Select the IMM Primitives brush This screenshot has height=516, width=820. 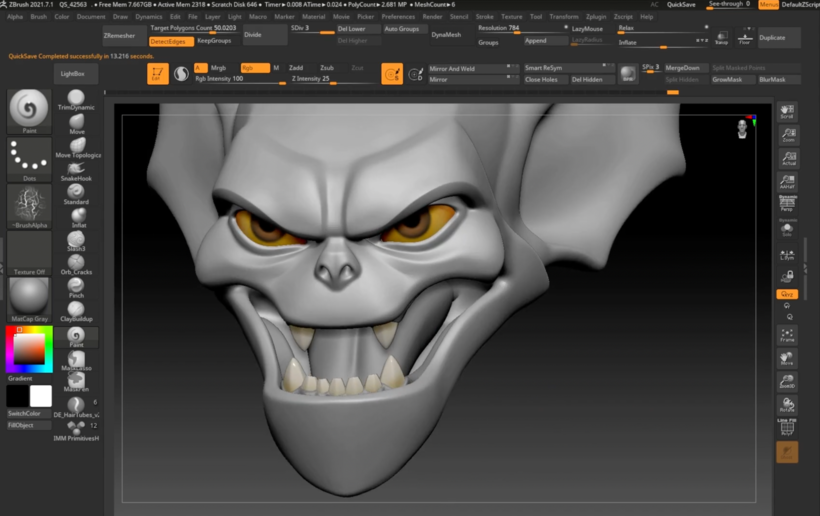[x=76, y=431]
